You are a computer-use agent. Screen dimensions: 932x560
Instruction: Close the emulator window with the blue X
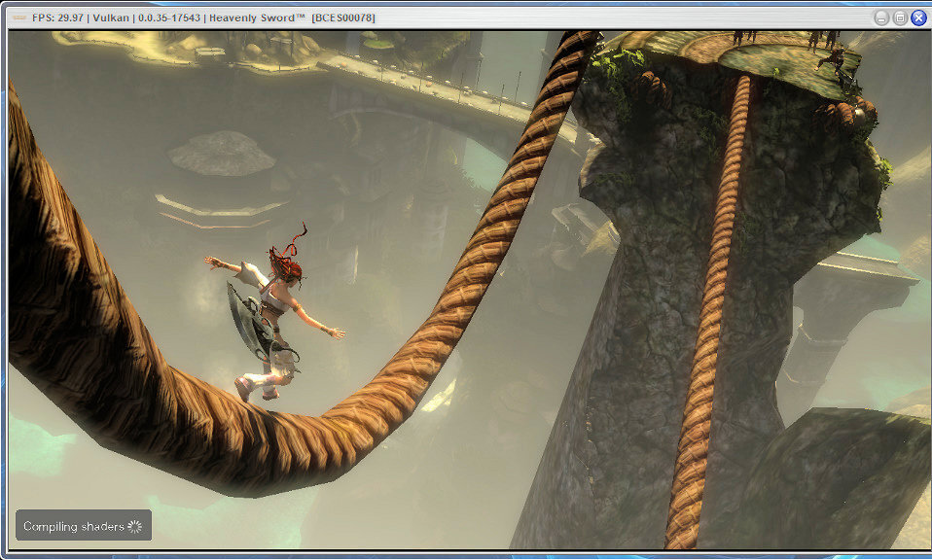917,17
